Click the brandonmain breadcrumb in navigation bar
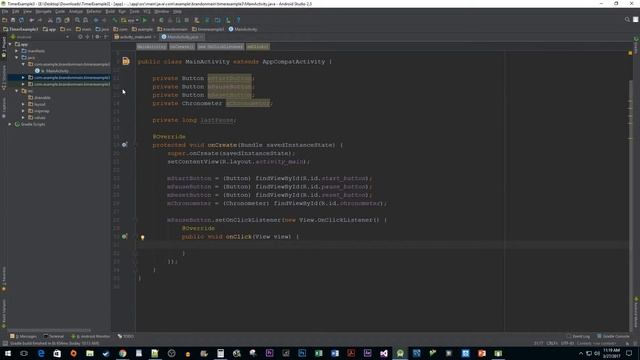The width and height of the screenshot is (640, 360). click(172, 29)
